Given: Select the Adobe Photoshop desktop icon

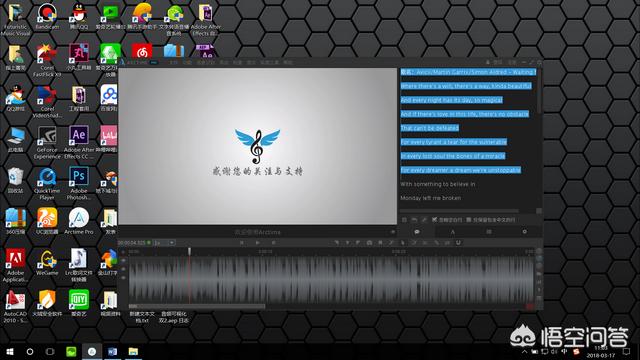Looking at the screenshot, I should tap(79, 183).
